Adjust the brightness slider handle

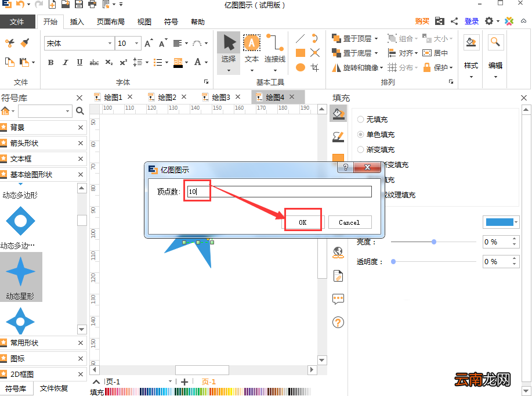433,242
